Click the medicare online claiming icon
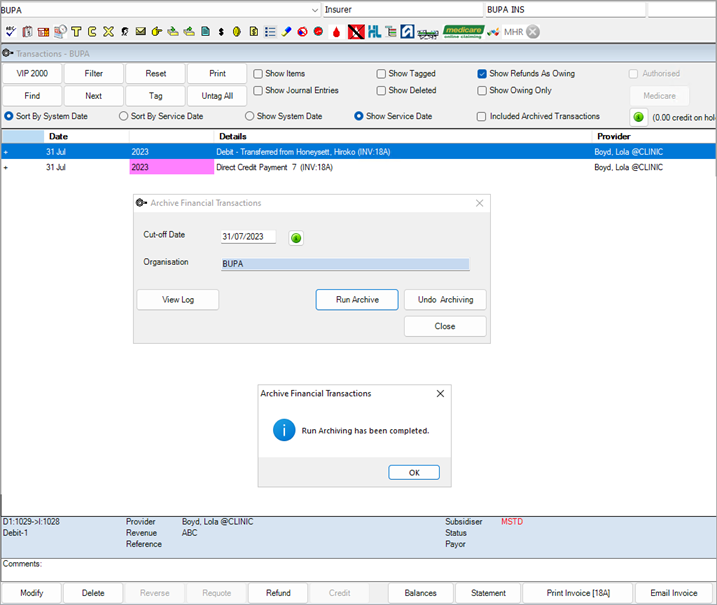This screenshot has height=605, width=717. (x=464, y=32)
